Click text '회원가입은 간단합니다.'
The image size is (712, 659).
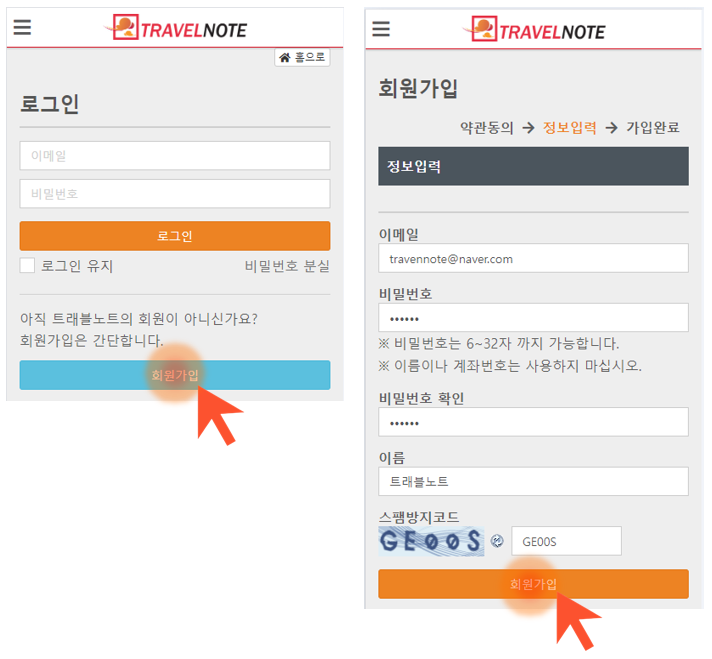(x=91, y=341)
